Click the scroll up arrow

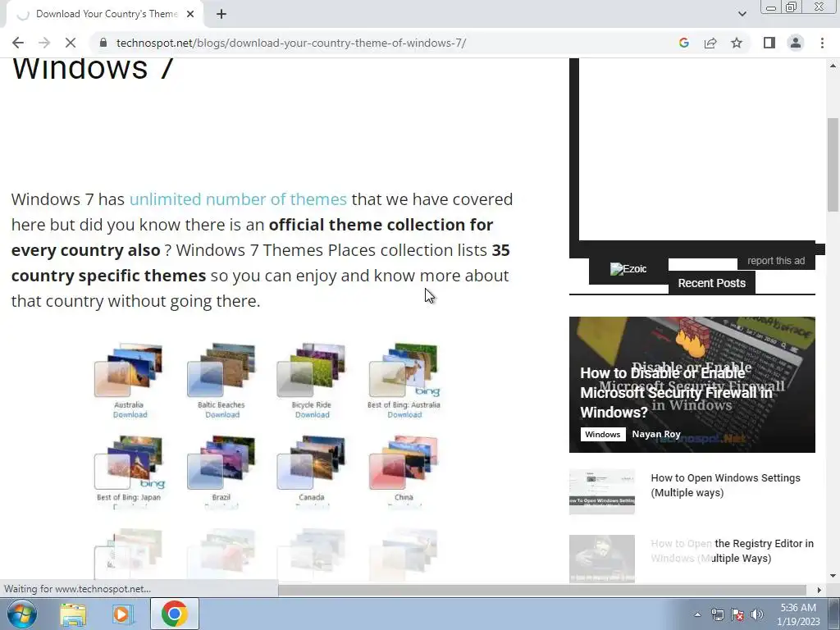pos(833,66)
